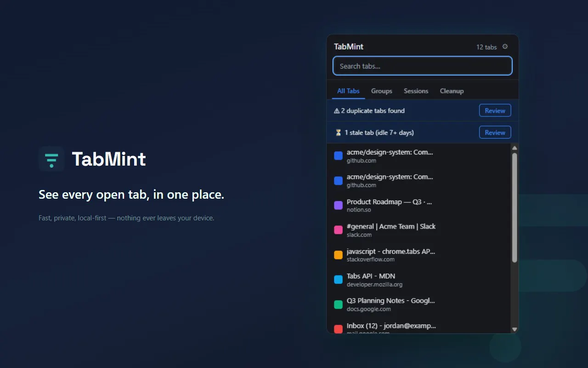The height and width of the screenshot is (368, 588).
Task: Click the docs.google.com domain text
Action: [x=368, y=309]
